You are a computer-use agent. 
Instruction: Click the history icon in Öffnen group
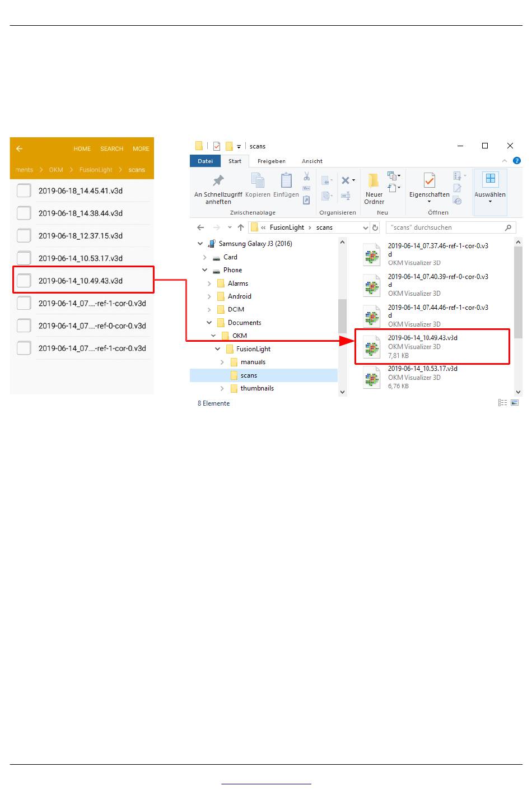(458, 200)
